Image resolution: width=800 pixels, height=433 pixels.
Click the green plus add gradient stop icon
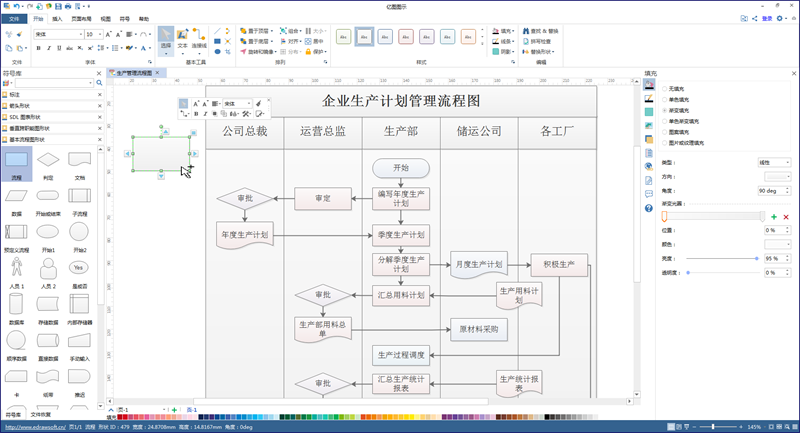(774, 217)
